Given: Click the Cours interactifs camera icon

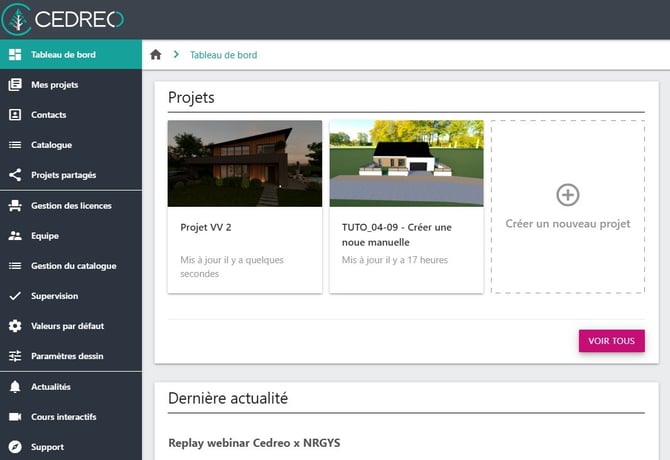Looking at the screenshot, I should pos(15,417).
